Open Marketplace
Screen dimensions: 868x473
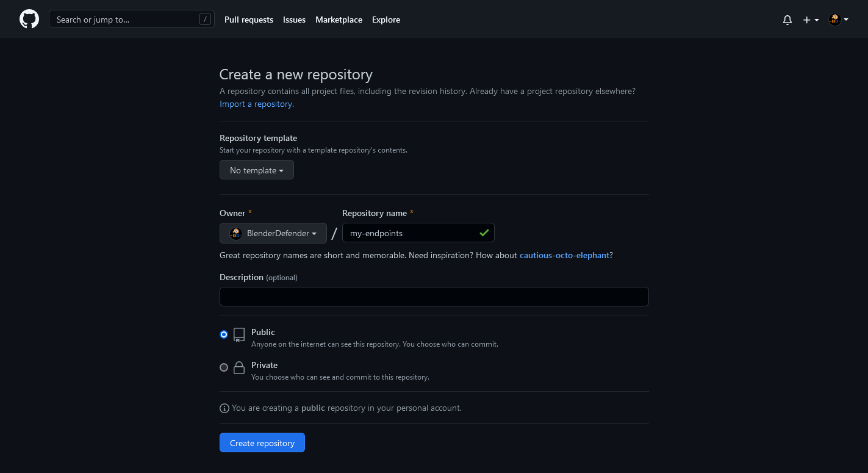pyautogui.click(x=339, y=20)
